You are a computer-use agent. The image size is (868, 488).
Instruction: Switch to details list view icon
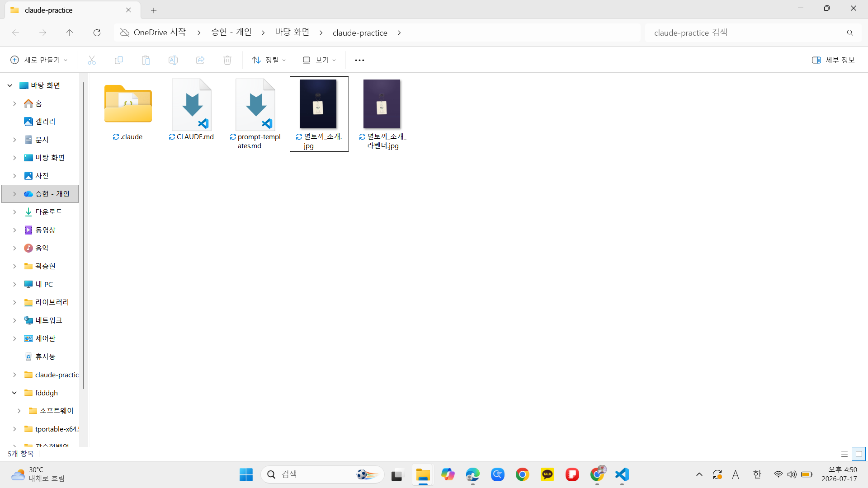844,454
